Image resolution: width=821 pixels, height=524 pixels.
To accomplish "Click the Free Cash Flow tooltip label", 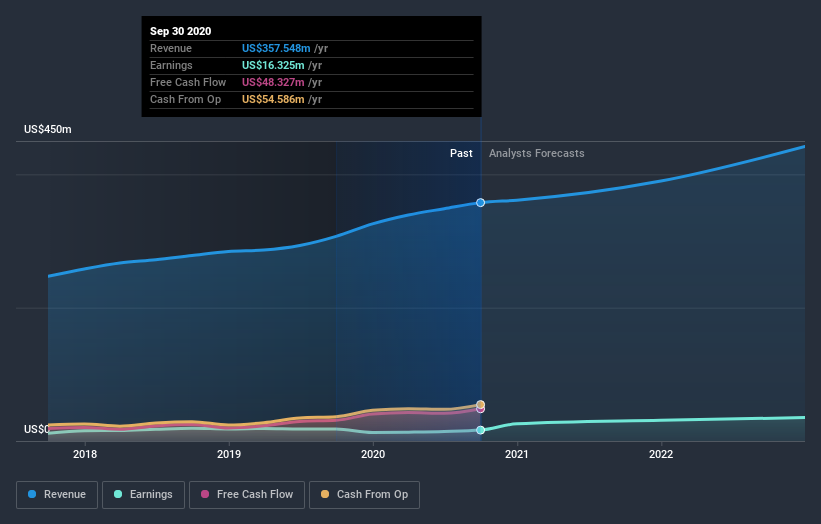I will (x=188, y=82).
